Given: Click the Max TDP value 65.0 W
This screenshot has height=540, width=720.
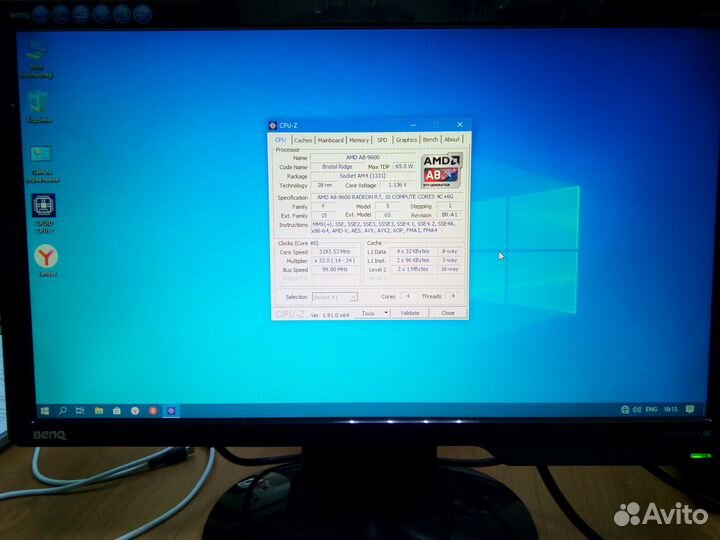Looking at the screenshot, I should pyautogui.click(x=404, y=166).
